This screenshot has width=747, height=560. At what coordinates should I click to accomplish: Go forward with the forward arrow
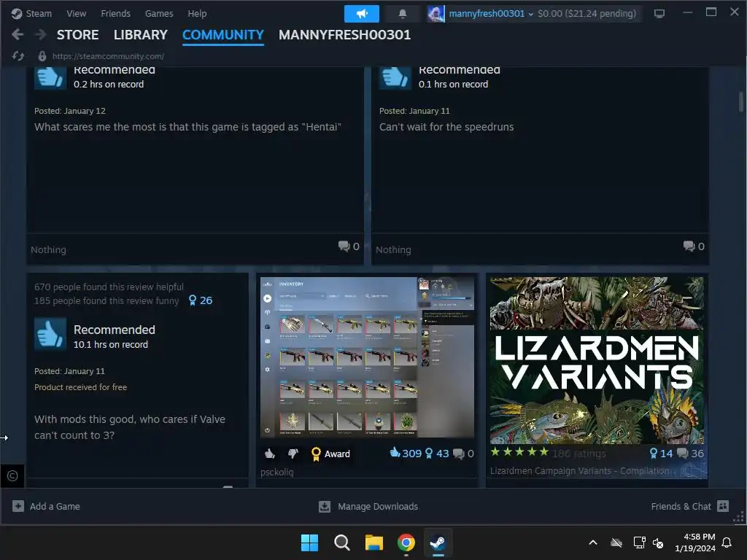(41, 34)
